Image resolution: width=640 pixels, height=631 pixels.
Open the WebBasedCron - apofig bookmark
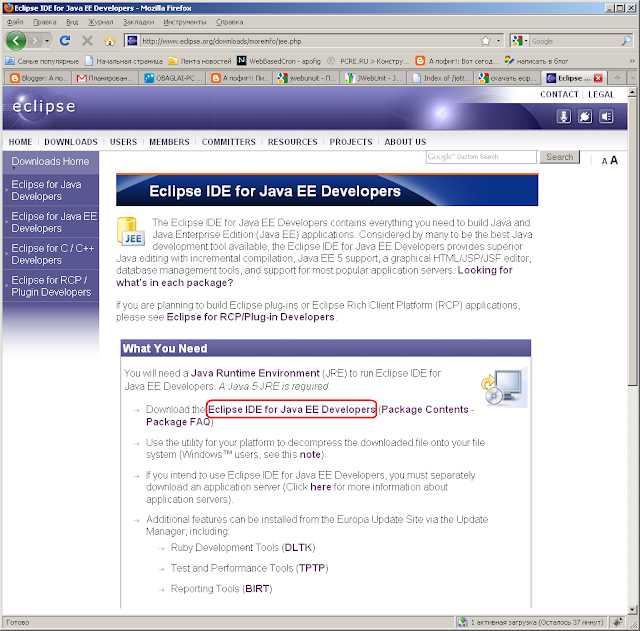pos(279,61)
